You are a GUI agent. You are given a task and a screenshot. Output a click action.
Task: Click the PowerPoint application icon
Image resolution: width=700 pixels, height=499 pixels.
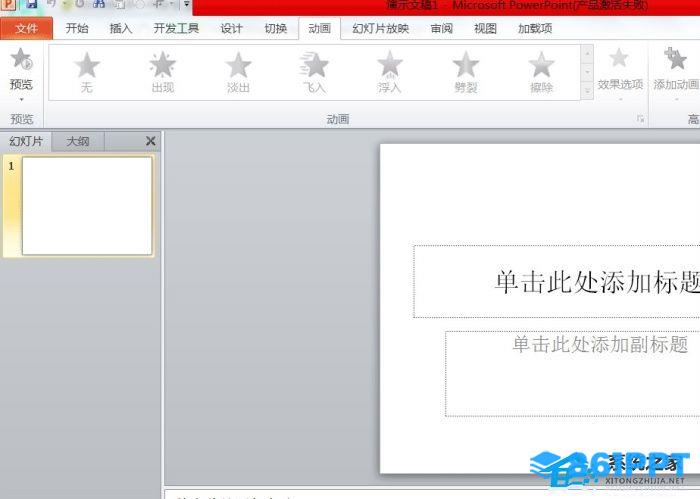[8, 4]
